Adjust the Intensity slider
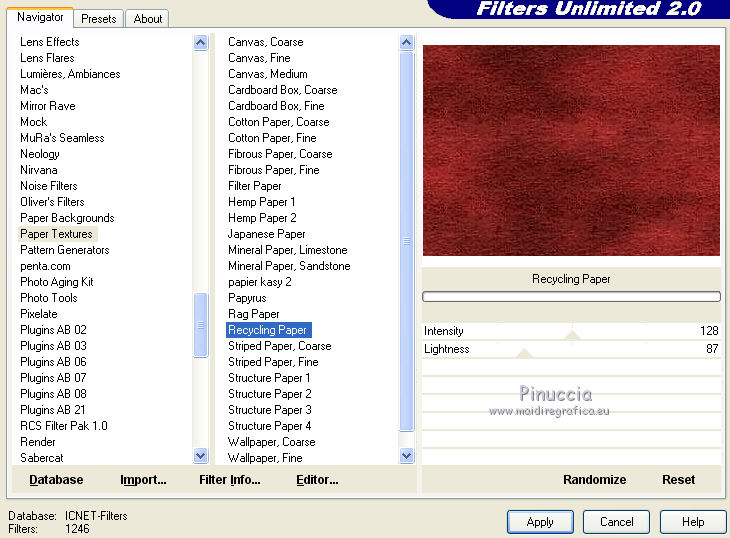 point(572,335)
